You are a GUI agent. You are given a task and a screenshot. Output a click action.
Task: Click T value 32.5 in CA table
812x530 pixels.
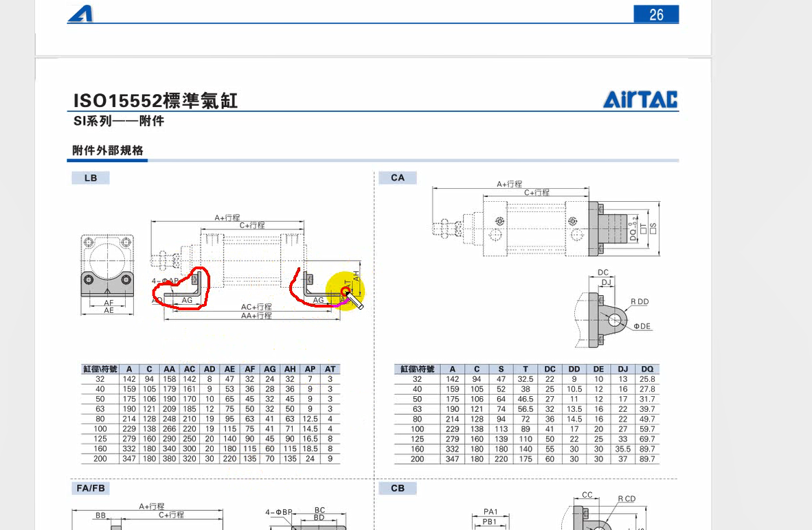tap(525, 379)
